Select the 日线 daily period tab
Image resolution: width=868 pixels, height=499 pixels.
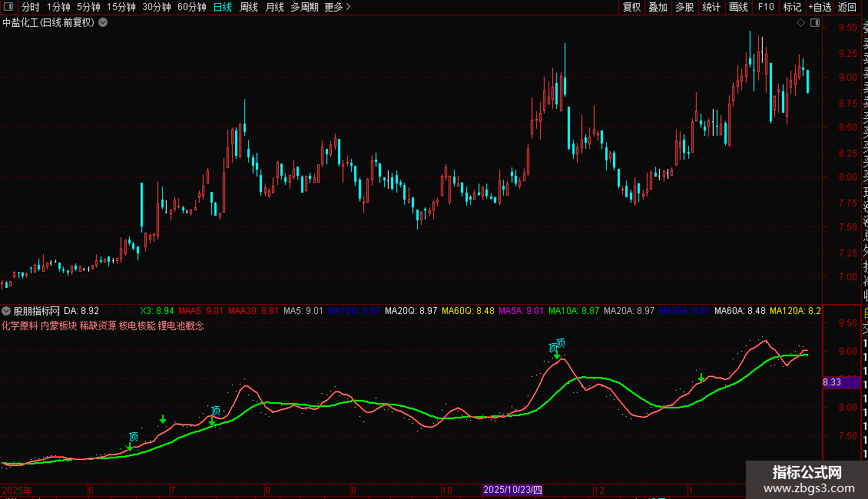click(223, 7)
